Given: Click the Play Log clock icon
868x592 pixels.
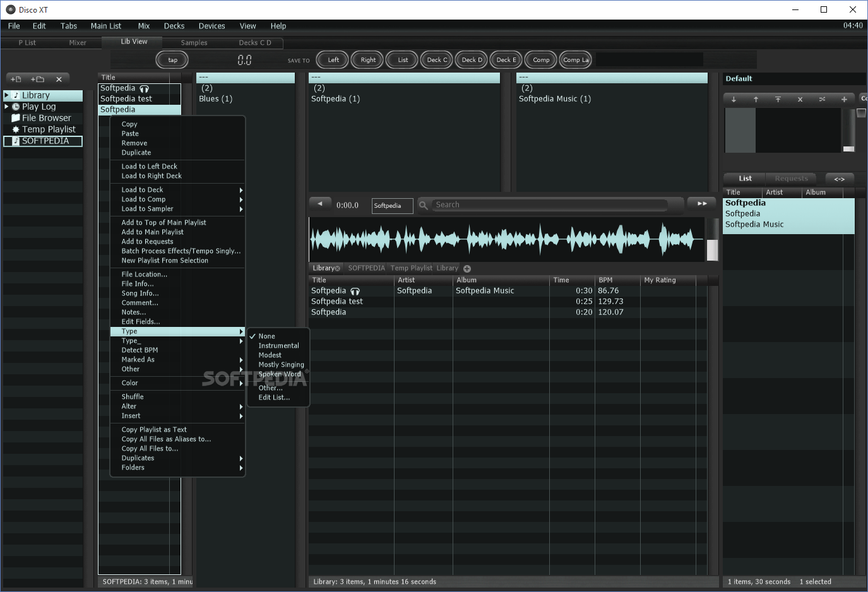Looking at the screenshot, I should 16,107.
